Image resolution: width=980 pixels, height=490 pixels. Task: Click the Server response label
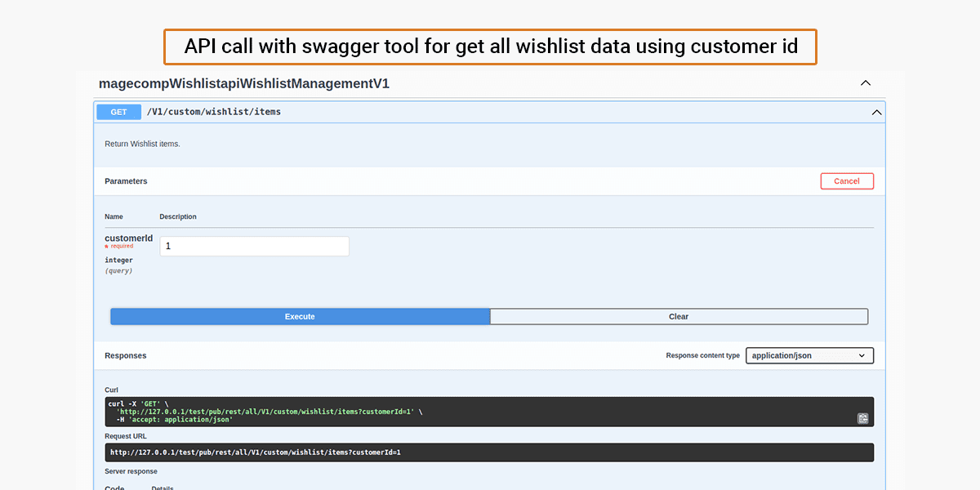point(131,471)
